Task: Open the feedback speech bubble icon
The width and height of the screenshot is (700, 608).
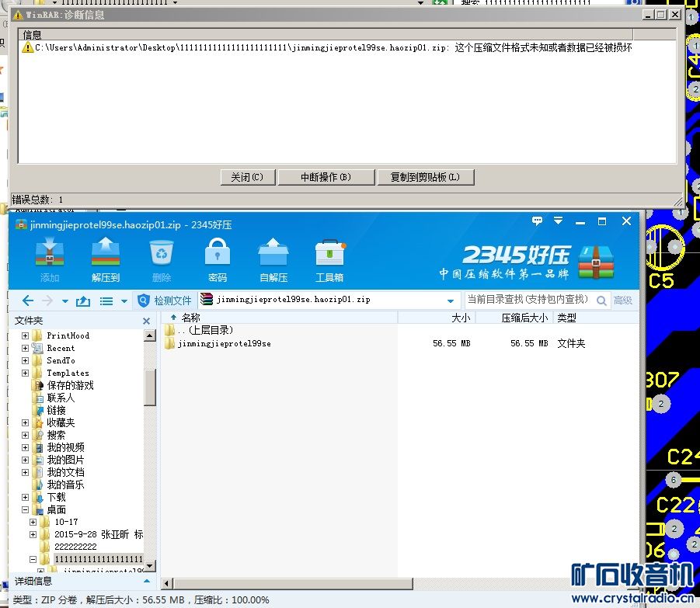Action: [x=537, y=221]
